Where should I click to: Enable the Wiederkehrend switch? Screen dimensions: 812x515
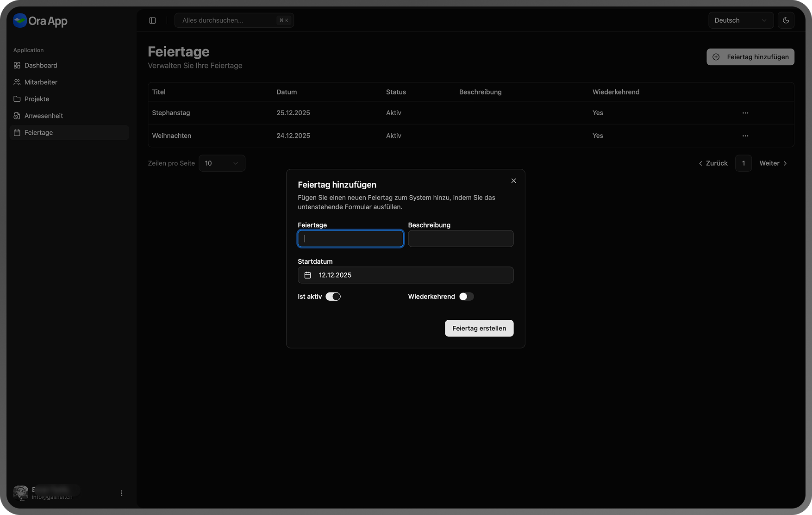click(x=466, y=297)
